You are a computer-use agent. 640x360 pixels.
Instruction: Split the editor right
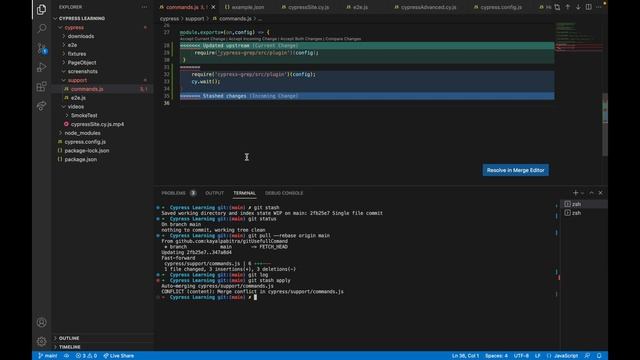tap(589, 7)
